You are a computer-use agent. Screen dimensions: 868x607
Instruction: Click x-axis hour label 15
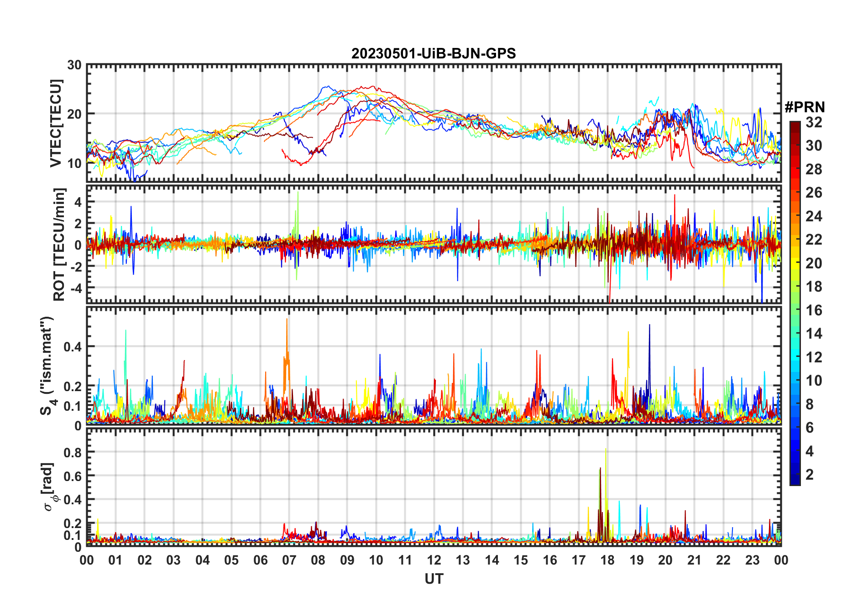coord(521,560)
